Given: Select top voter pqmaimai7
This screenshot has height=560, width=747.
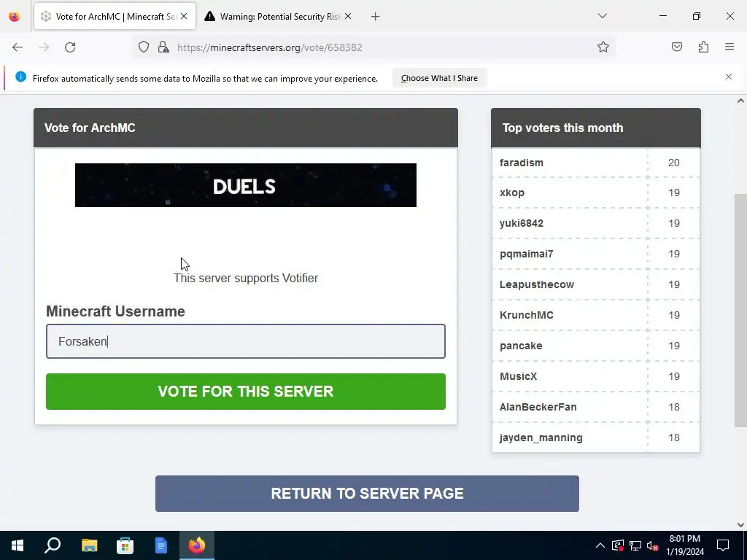Looking at the screenshot, I should point(527,254).
